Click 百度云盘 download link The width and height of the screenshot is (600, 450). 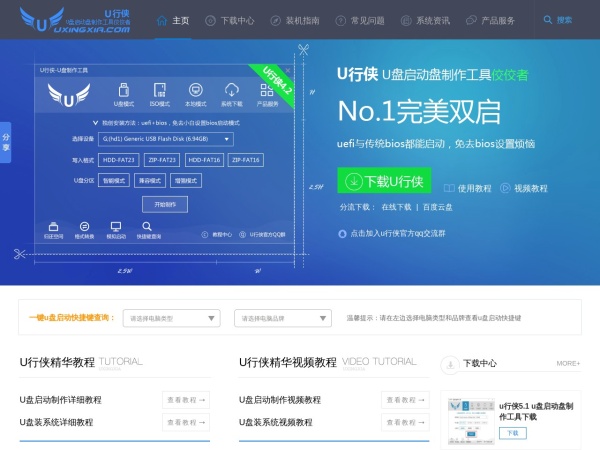(x=437, y=207)
